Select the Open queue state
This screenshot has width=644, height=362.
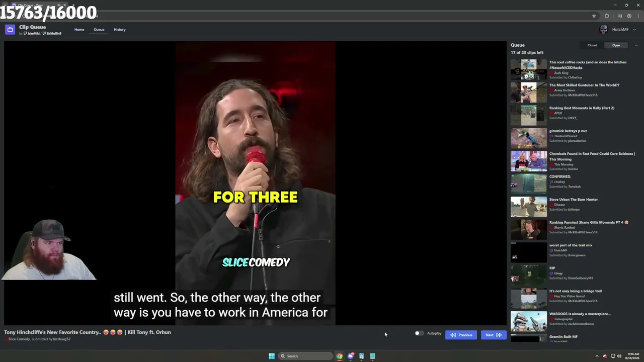click(616, 45)
